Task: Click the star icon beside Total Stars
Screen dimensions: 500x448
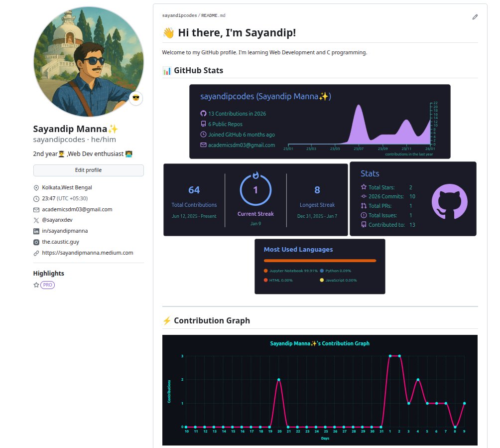Action: pyautogui.click(x=364, y=187)
